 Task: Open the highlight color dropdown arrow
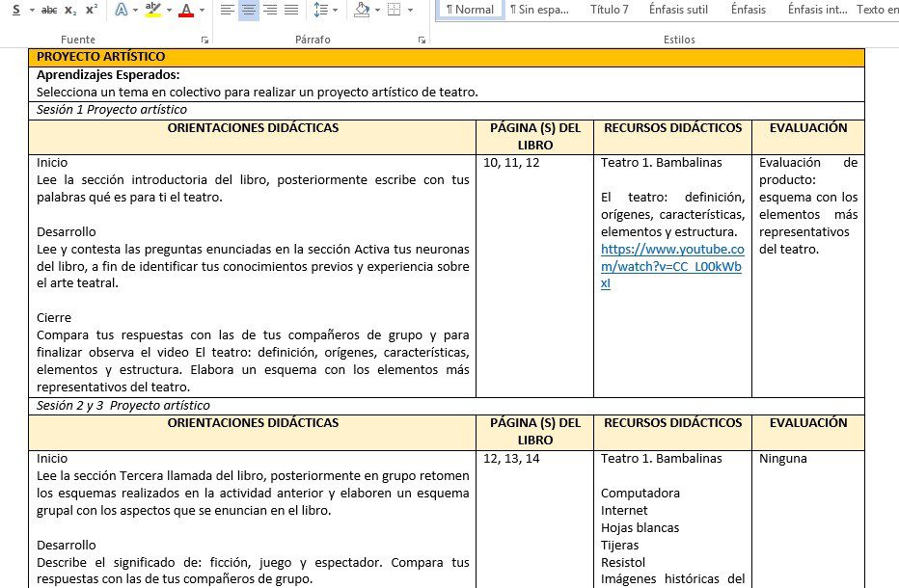click(169, 10)
